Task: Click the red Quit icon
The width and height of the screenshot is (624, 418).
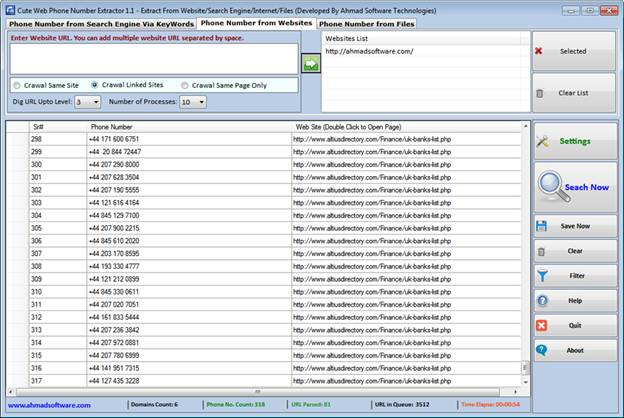Action: coord(542,325)
